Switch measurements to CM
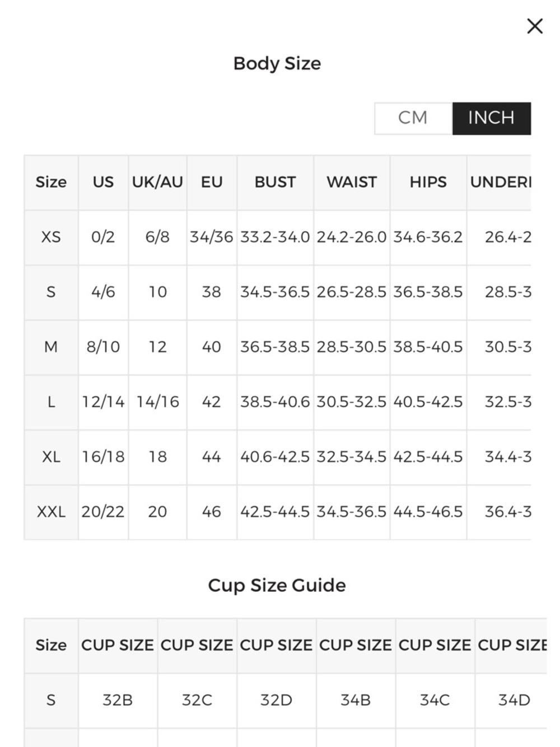 click(413, 118)
